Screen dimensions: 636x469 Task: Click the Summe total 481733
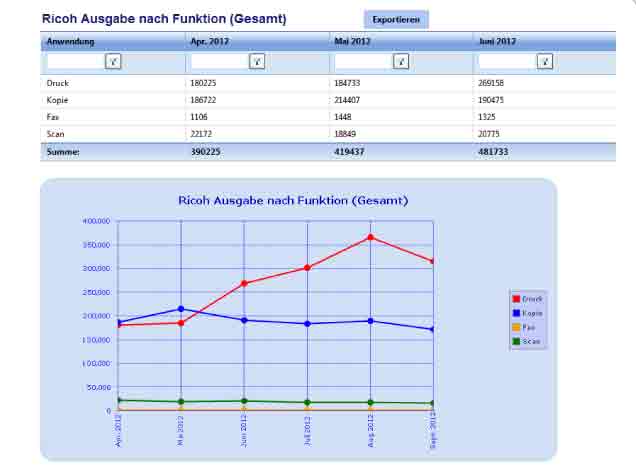coord(493,152)
